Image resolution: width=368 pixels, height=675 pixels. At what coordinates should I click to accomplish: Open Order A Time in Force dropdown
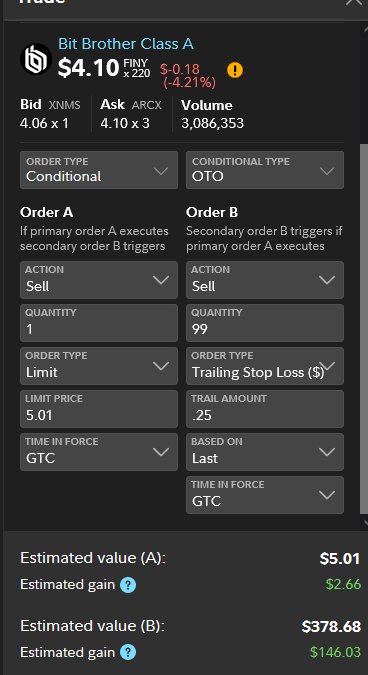point(99,452)
